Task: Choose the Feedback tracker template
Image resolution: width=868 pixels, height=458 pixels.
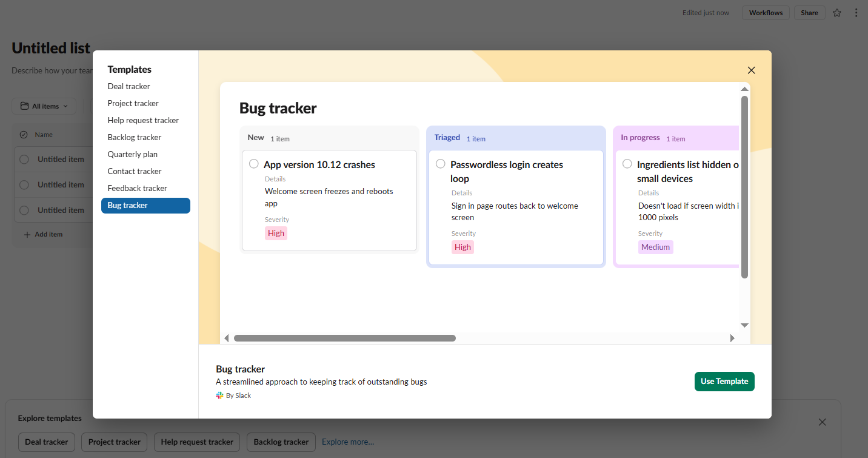Action: pos(137,188)
